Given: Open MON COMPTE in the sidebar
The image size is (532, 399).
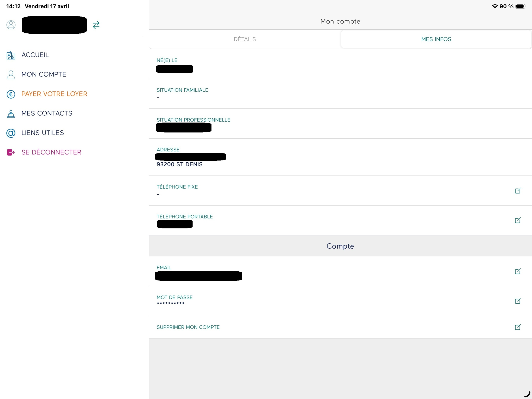Looking at the screenshot, I should coord(44,75).
